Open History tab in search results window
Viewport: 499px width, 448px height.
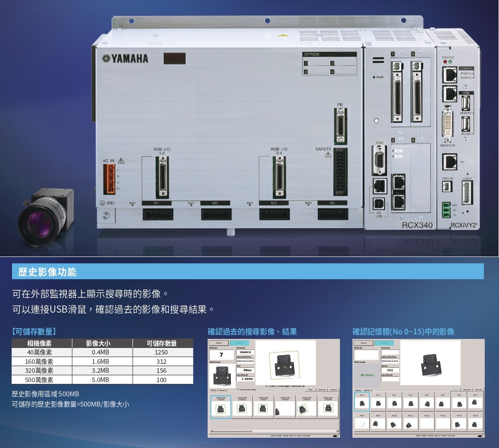coord(213,391)
